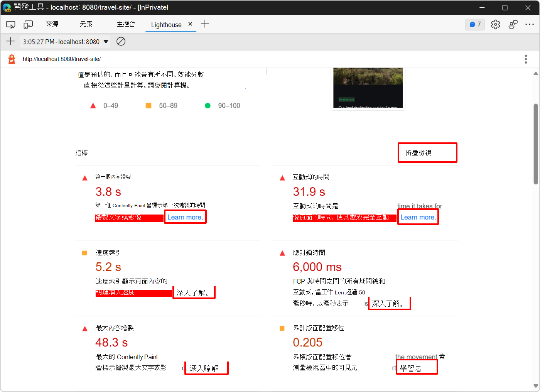Open the report selector dropdown showing 3:05:27 PM

(65, 41)
